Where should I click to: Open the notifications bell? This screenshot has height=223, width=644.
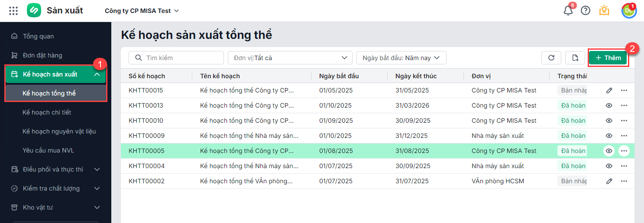click(568, 11)
